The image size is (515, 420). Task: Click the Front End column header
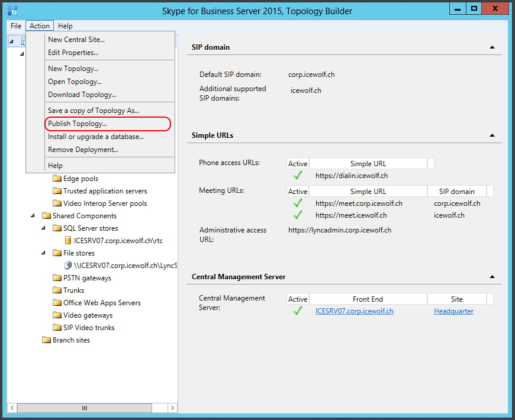[368, 299]
